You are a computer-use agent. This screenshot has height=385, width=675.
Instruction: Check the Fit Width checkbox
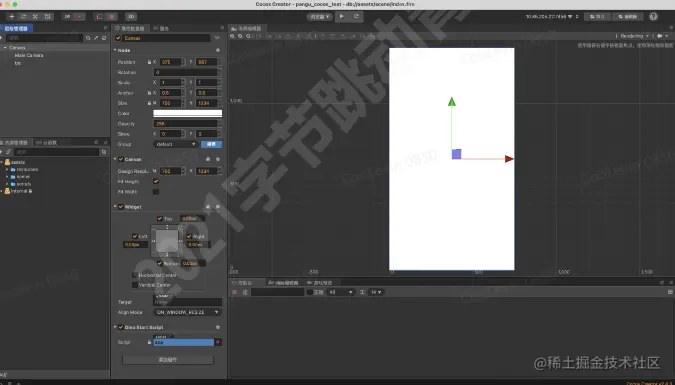156,192
